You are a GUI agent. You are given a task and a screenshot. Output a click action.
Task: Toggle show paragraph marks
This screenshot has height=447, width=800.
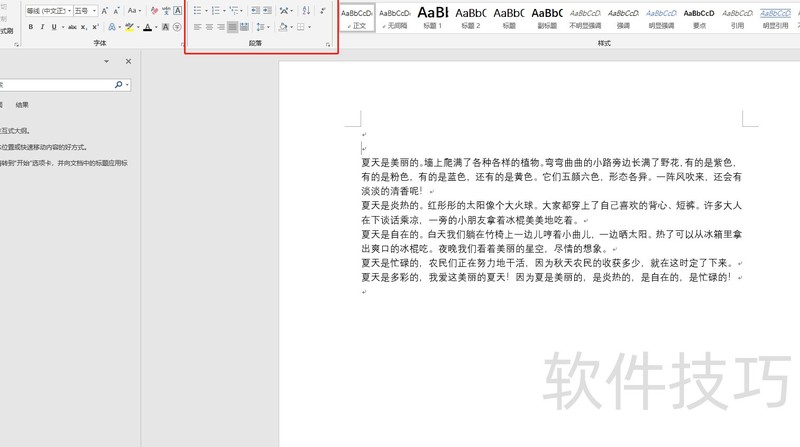tap(322, 11)
